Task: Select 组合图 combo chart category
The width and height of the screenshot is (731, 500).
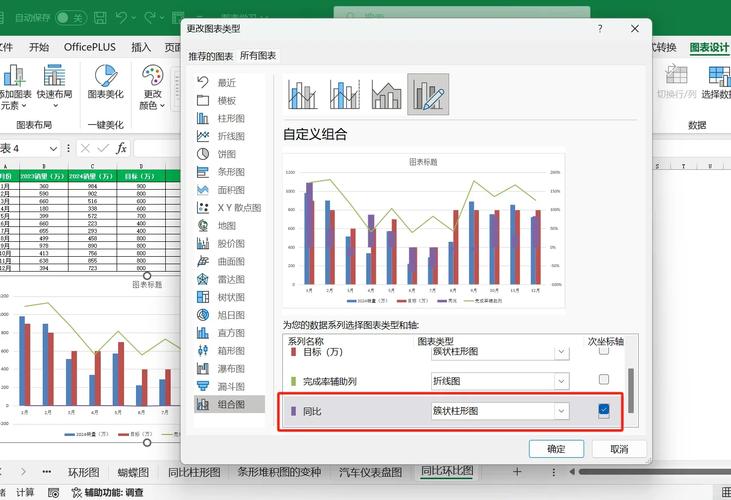Action: coord(228,404)
